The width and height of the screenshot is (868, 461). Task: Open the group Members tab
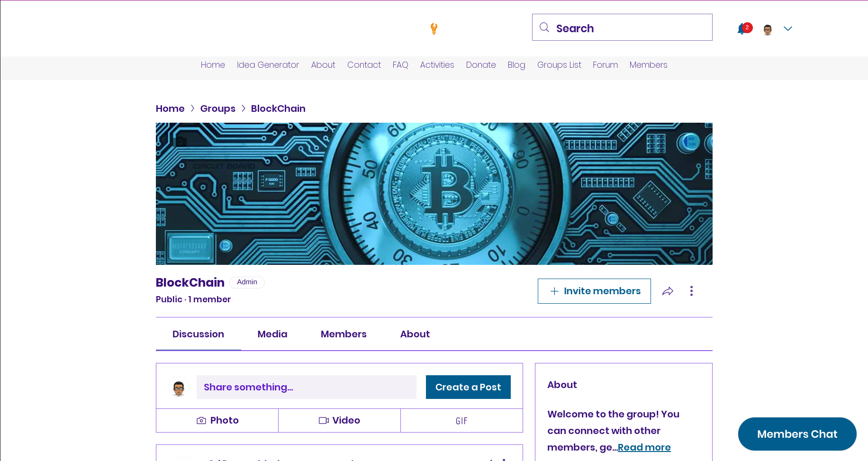pos(344,334)
